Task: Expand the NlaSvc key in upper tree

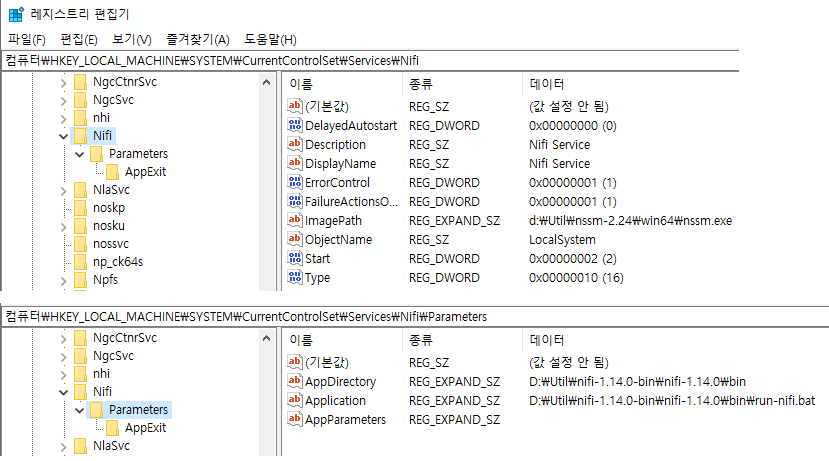Action: click(63, 191)
